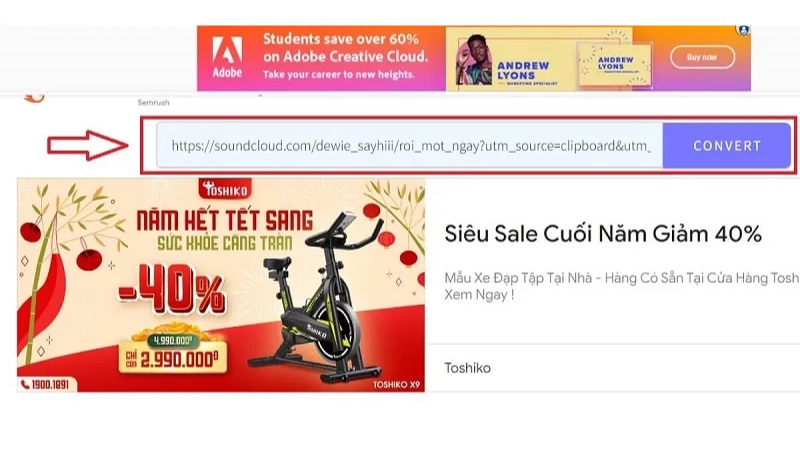Open the Siêu Sale Cuối Năm Giảm 40% headline
The image size is (800, 450).
coord(603,234)
